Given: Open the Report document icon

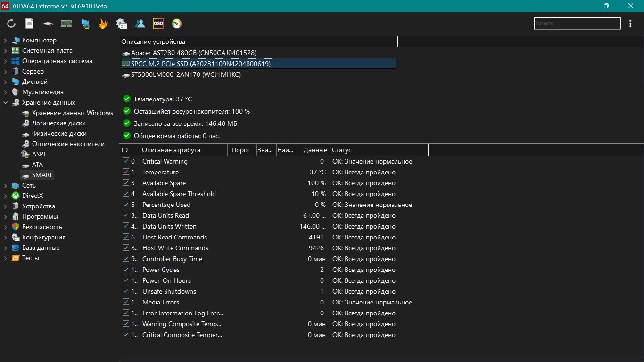Looking at the screenshot, I should (x=29, y=24).
